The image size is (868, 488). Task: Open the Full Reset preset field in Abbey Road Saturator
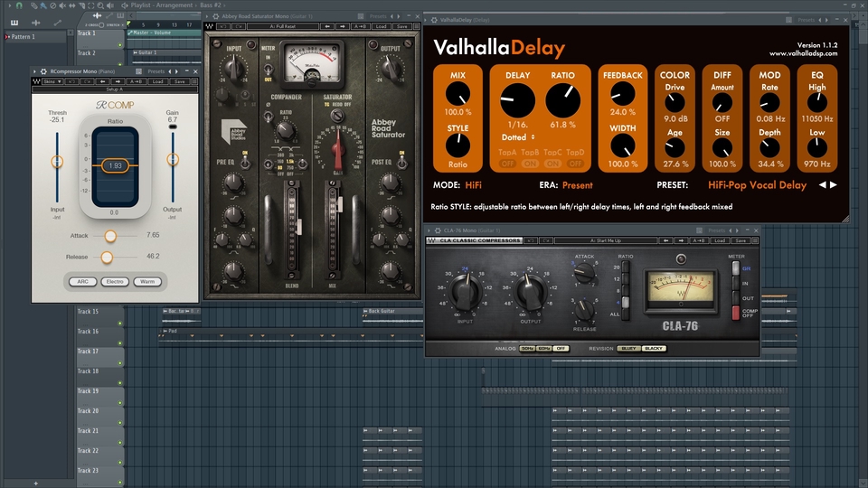click(x=283, y=26)
